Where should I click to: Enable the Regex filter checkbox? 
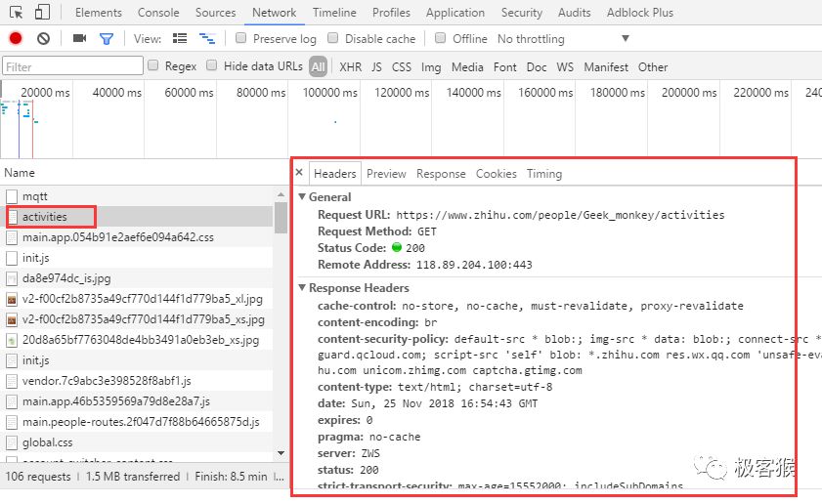tap(153, 65)
